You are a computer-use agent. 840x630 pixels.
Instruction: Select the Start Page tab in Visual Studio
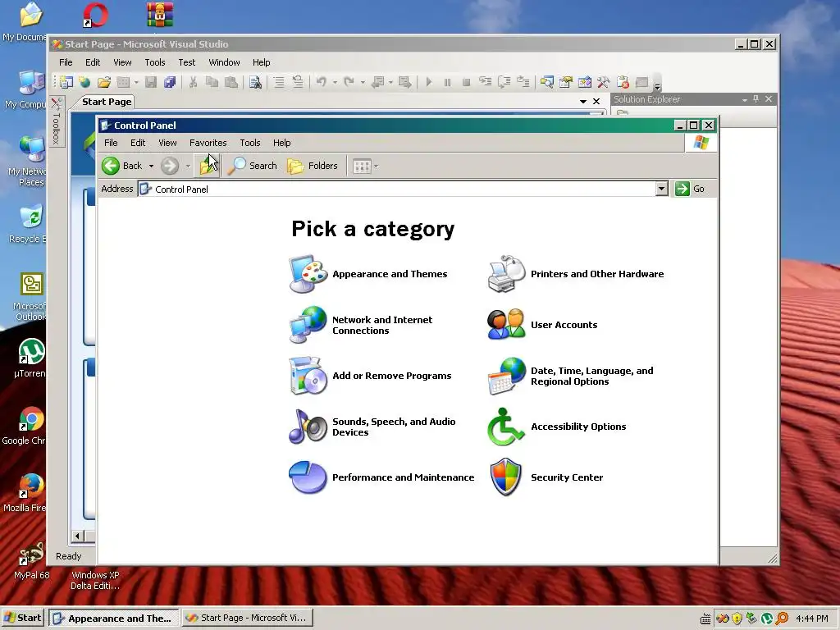click(107, 102)
